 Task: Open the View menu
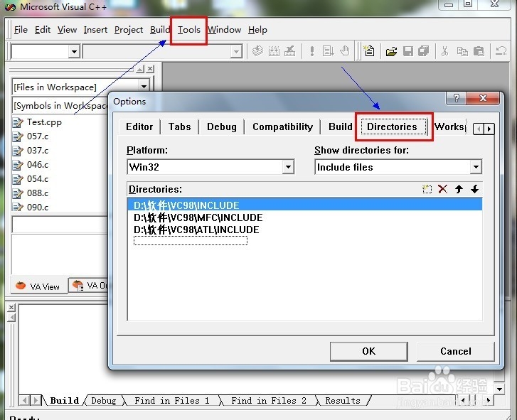point(67,30)
